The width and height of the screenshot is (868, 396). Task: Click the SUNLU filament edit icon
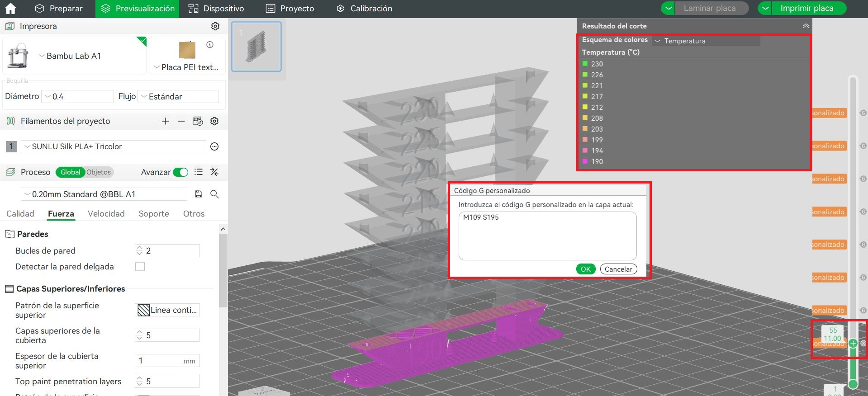215,146
